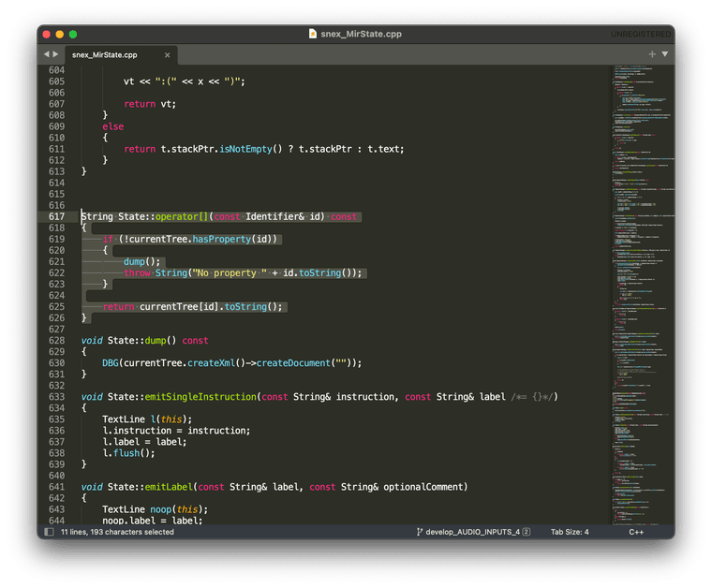The width and height of the screenshot is (712, 588).
Task: Click line number 617 in gutter
Action: pyautogui.click(x=57, y=216)
